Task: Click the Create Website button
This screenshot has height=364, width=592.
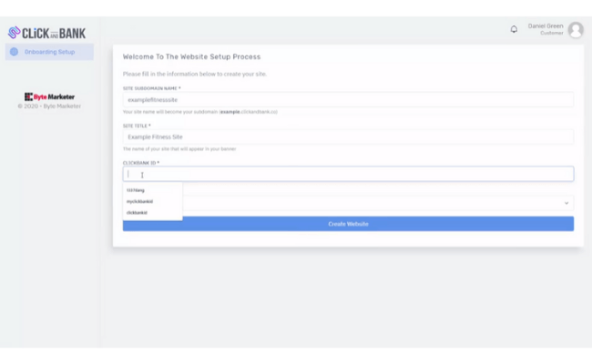Action: pyautogui.click(x=348, y=224)
